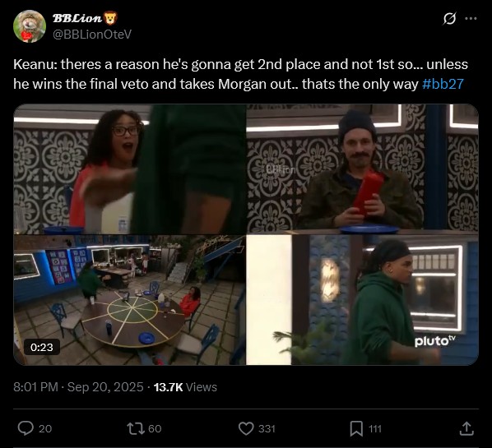Open the 13.7K Views analytics

coord(185,387)
